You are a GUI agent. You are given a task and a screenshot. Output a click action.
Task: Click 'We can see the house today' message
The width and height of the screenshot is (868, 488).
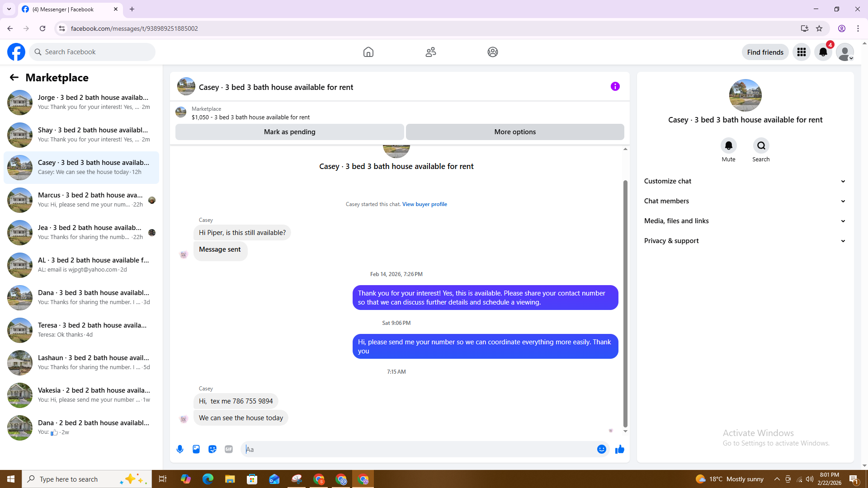click(241, 418)
